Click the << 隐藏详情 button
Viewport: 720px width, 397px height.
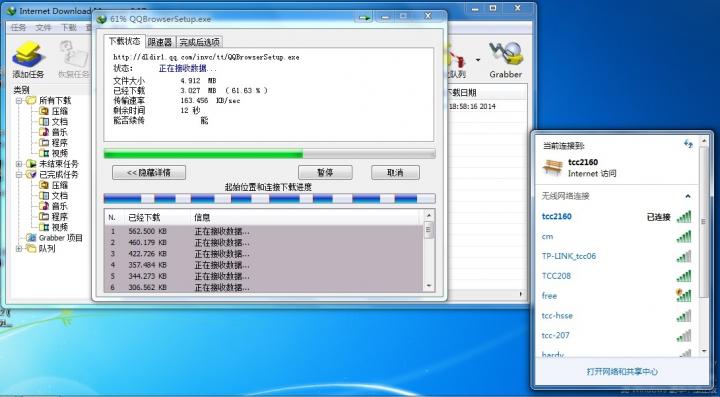(149, 173)
